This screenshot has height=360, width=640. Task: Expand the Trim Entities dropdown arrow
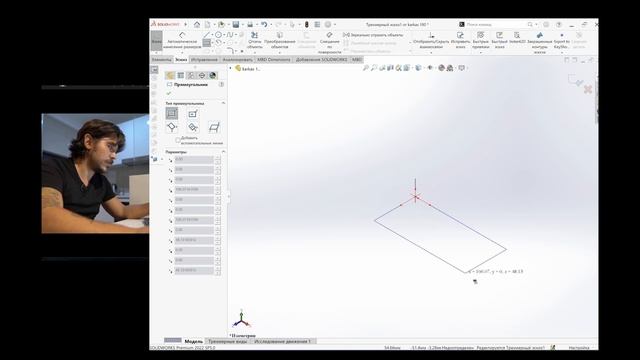click(x=255, y=52)
